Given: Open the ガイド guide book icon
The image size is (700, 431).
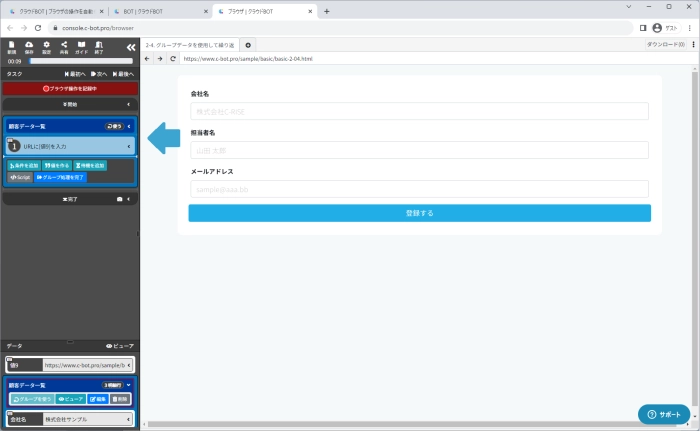Looking at the screenshot, I should [81, 46].
